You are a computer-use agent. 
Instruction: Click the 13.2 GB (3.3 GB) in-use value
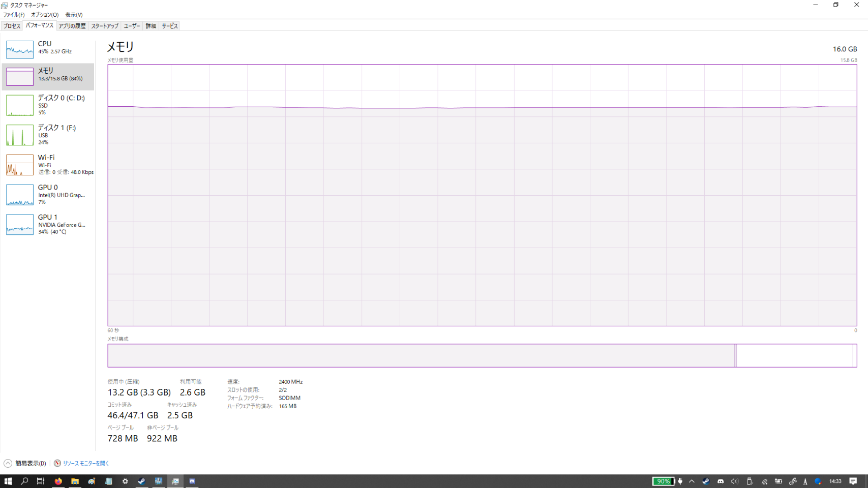(139, 392)
